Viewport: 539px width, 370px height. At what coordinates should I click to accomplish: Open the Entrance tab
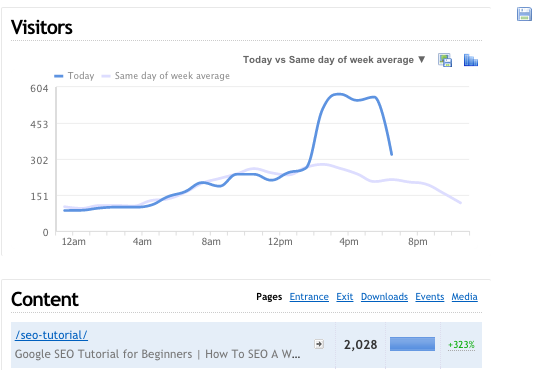(x=309, y=297)
